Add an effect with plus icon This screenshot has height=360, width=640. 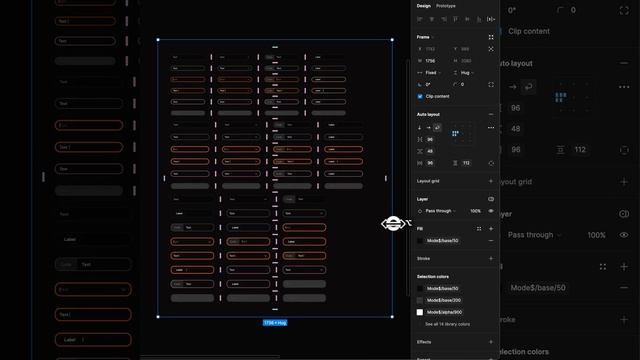(x=491, y=342)
